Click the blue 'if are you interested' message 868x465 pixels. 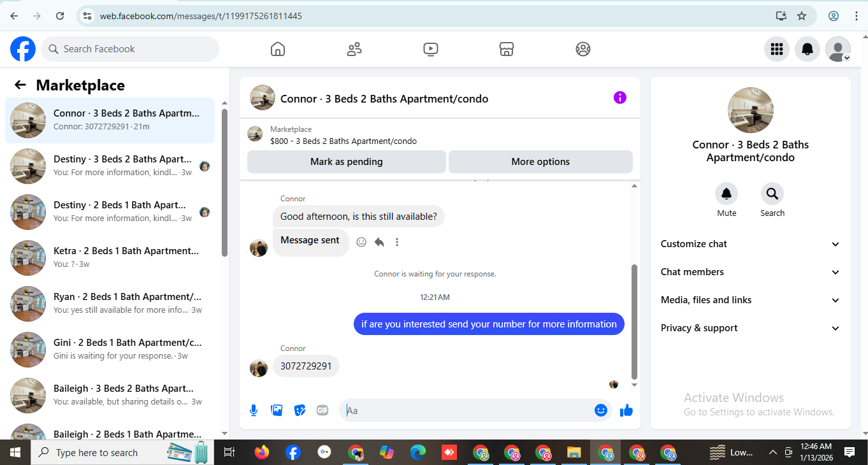click(489, 324)
